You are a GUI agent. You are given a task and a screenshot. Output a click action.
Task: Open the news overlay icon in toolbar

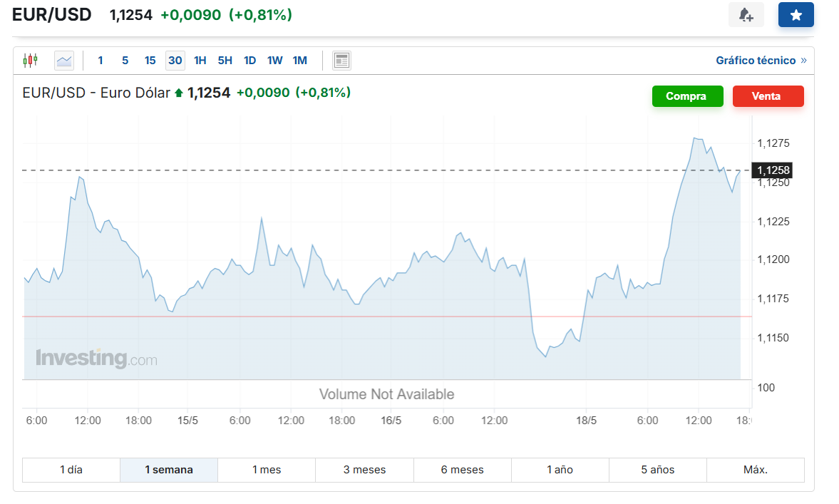click(x=341, y=61)
